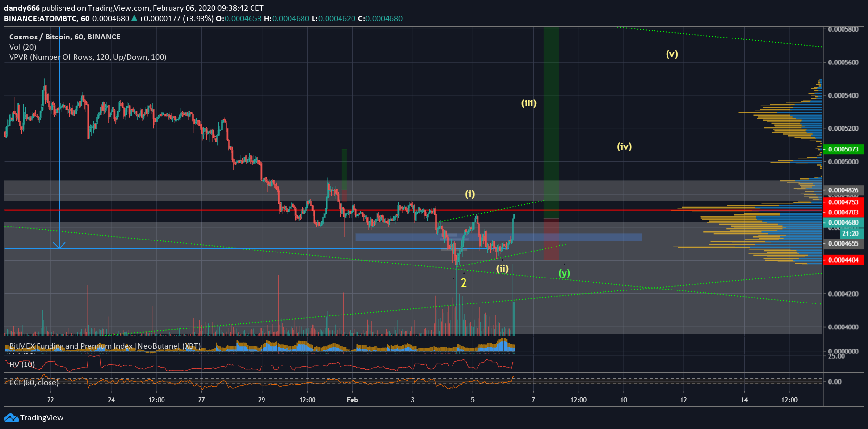Select the (iii) wave label
868x429 pixels.
click(529, 103)
